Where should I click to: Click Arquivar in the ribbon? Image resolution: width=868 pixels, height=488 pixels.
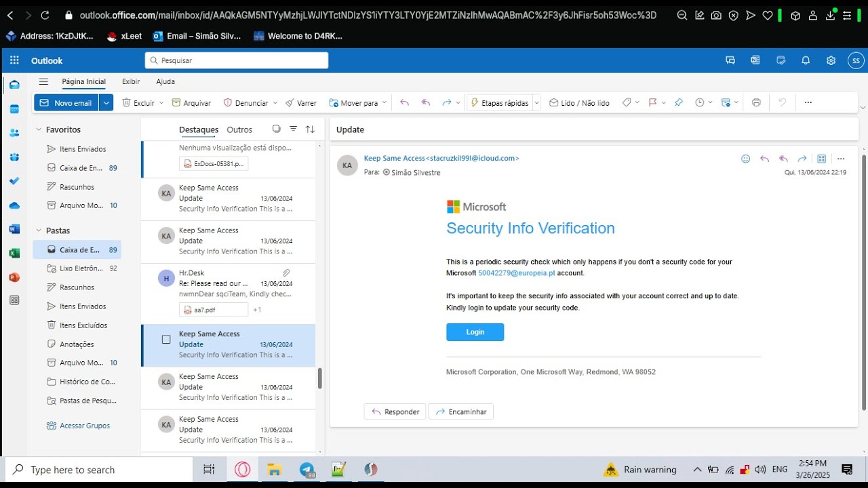pyautogui.click(x=191, y=102)
